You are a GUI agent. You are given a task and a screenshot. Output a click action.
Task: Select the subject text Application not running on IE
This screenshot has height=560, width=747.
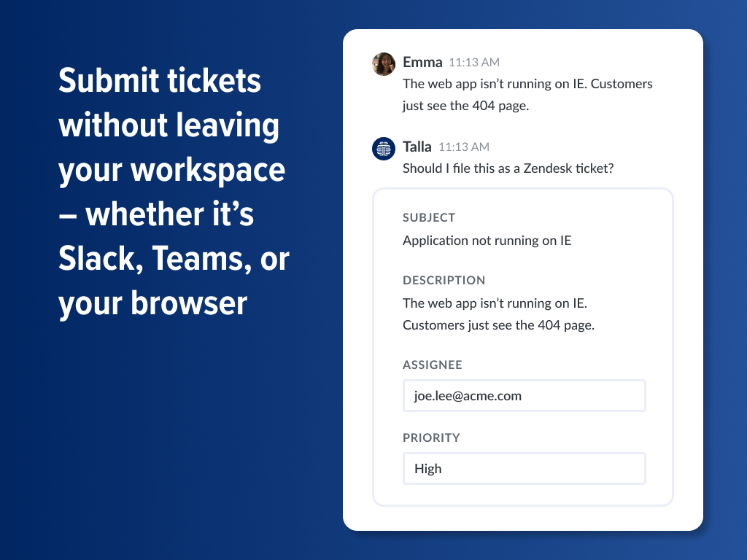tap(487, 241)
